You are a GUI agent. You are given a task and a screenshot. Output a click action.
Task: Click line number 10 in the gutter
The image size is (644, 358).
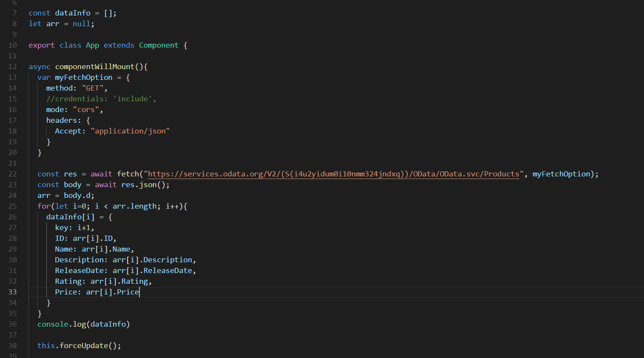tap(12, 45)
